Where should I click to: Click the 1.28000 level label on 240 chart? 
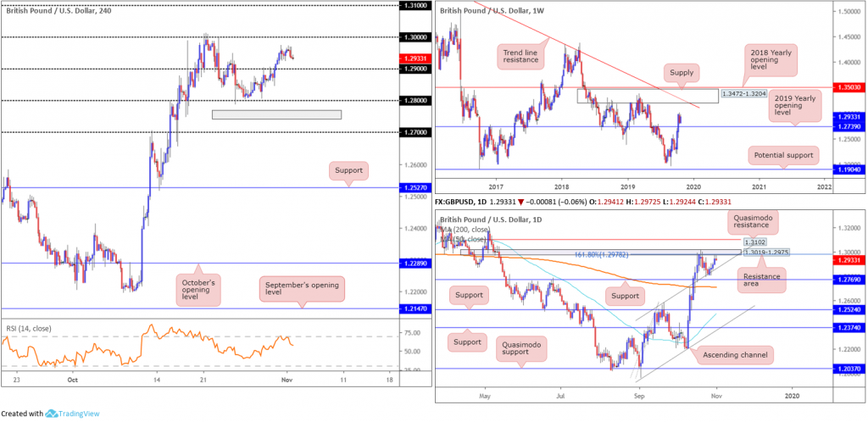click(x=414, y=101)
